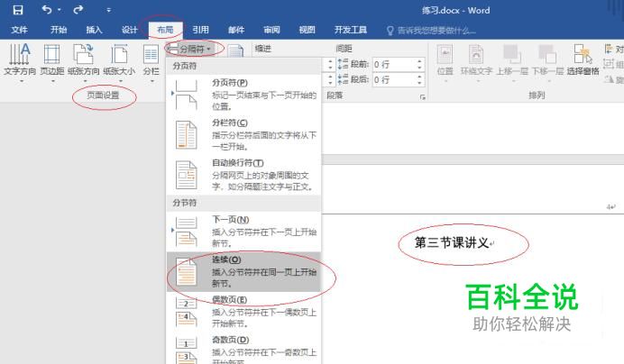Image resolution: width=624 pixels, height=364 pixels.
Task: Click the 下移一层 send backward icon
Action: (x=547, y=54)
